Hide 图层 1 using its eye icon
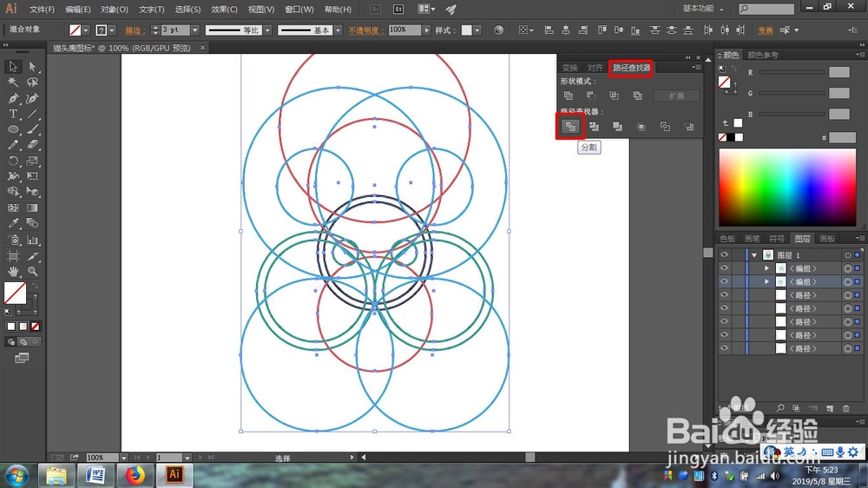This screenshot has width=868, height=488. (x=724, y=254)
